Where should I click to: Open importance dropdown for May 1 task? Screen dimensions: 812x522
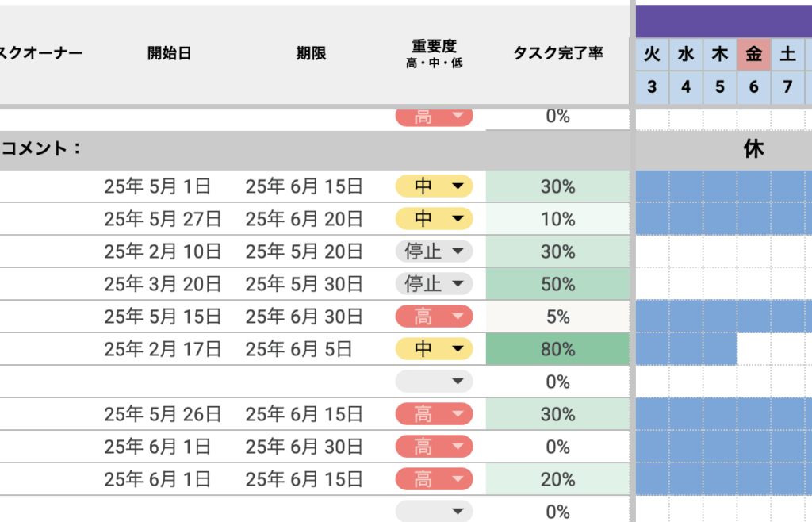(x=457, y=186)
